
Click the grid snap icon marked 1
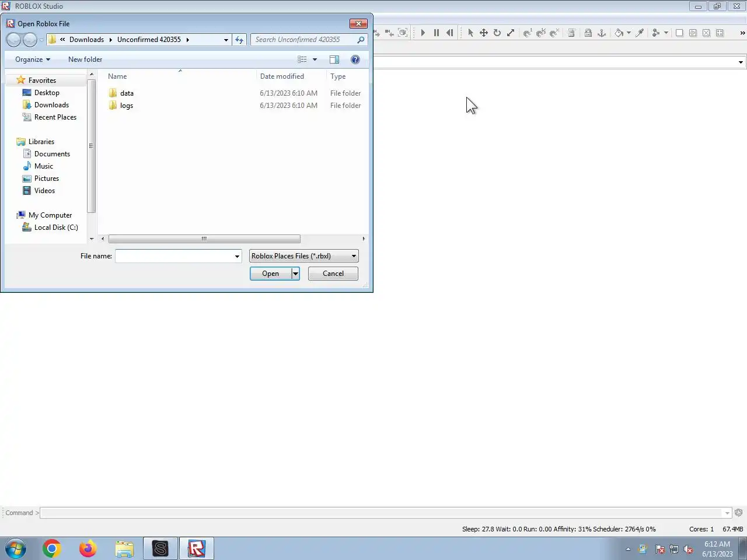pos(528,33)
